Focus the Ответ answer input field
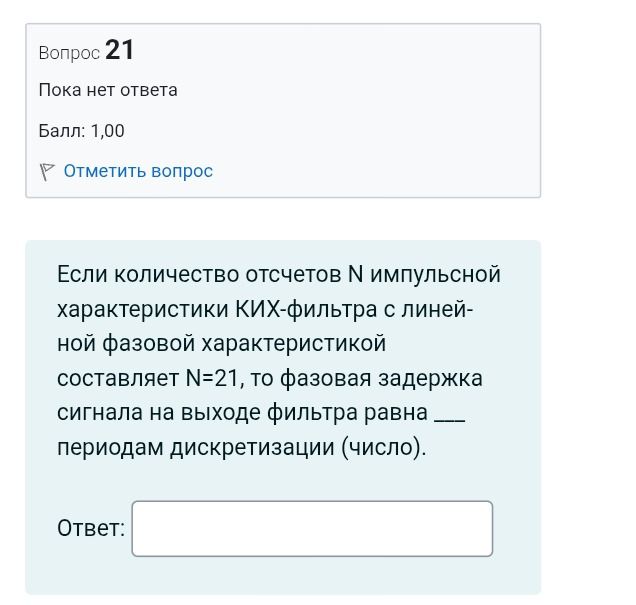The width and height of the screenshot is (636, 605). point(312,528)
